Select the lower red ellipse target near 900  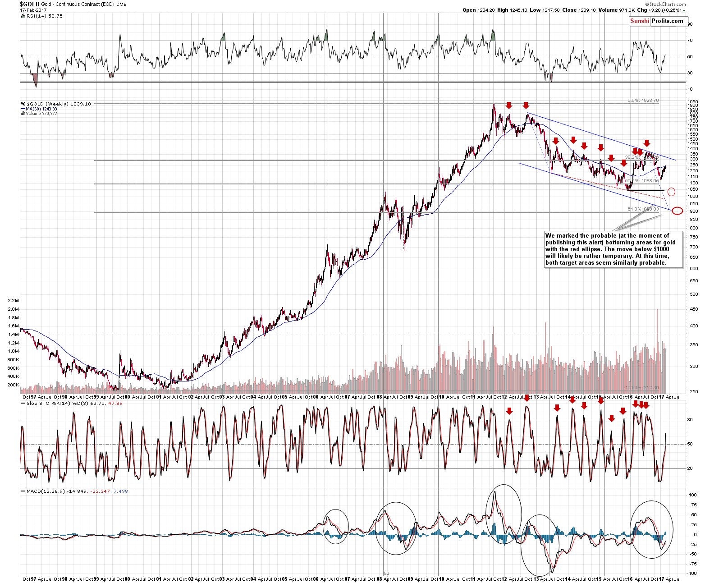(677, 211)
